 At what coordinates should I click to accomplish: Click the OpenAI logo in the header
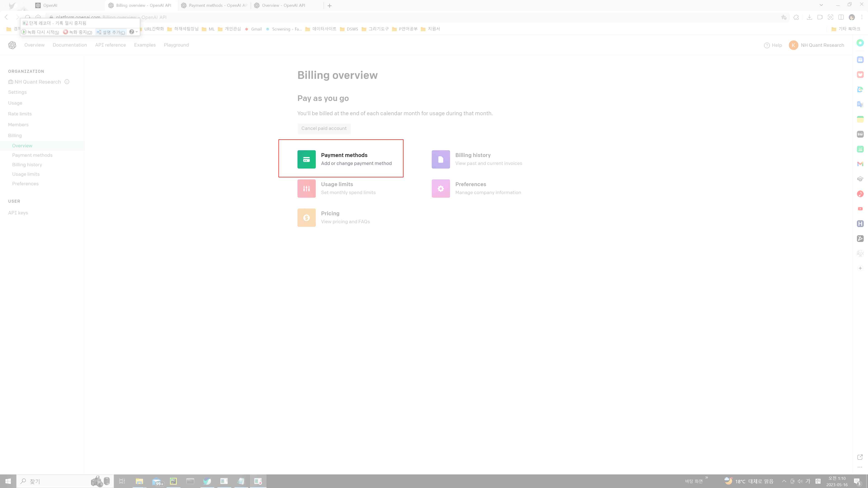click(x=12, y=45)
